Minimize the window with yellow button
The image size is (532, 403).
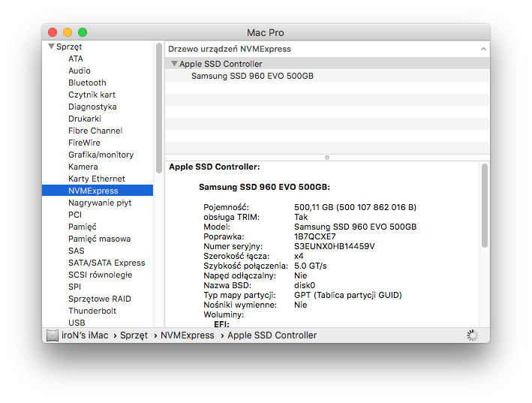coord(68,32)
